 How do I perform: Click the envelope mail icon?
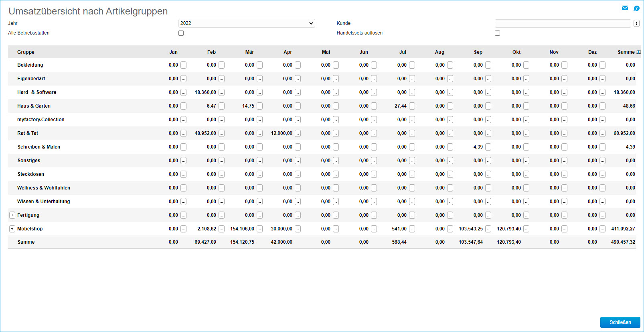625,8
